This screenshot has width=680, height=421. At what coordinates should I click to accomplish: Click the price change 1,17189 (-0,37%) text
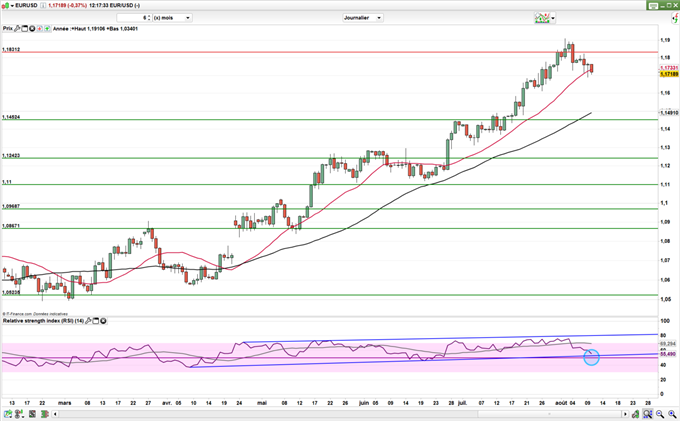[x=67, y=6]
